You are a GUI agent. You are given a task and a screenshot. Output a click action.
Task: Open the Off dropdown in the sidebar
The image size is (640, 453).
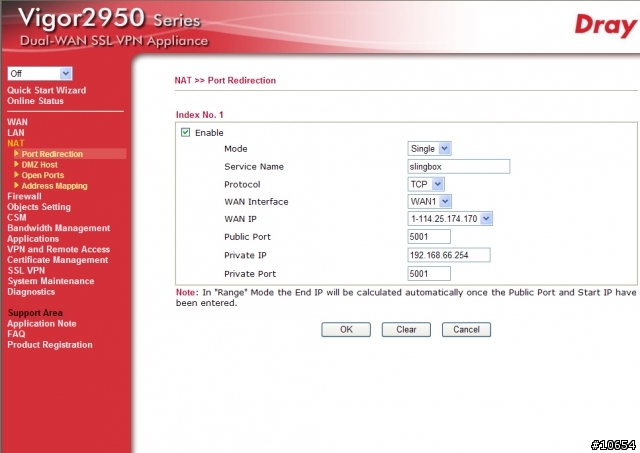(x=40, y=73)
